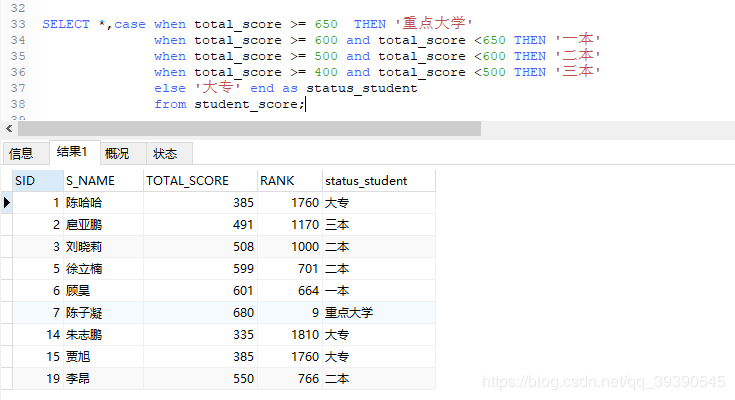Click the TOTAL_SCORE column header

tap(200, 181)
